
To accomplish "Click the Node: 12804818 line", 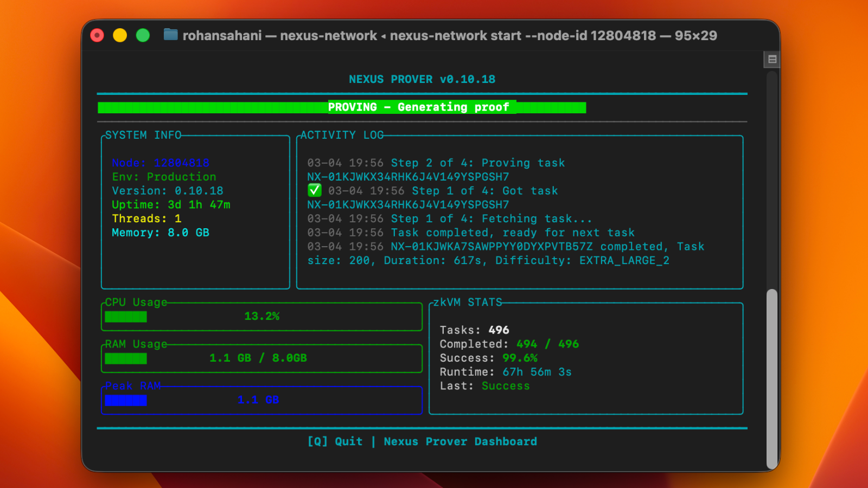I will click(161, 163).
